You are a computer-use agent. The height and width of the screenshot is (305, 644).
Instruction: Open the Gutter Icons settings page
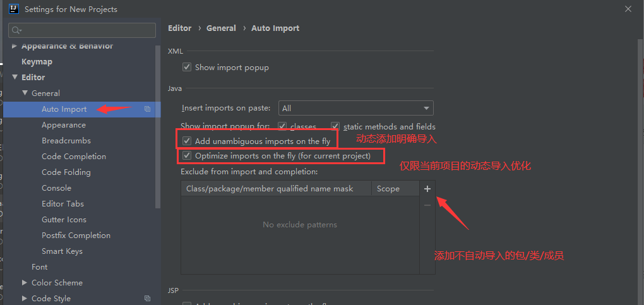[64, 220]
